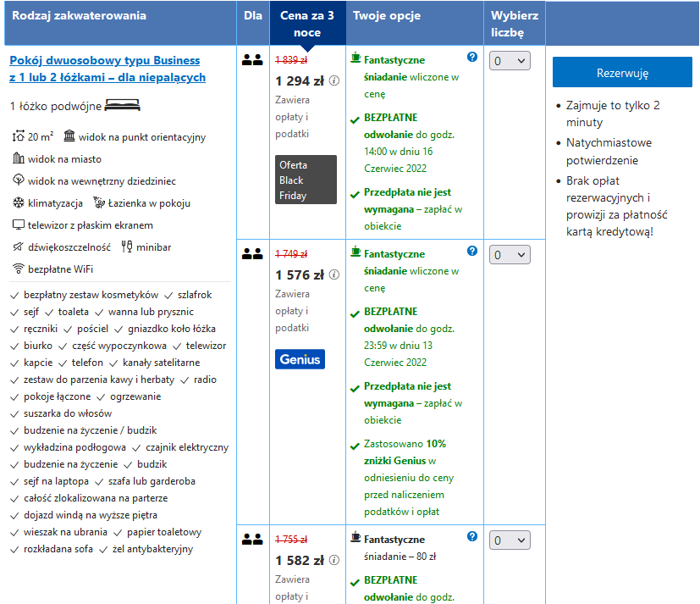Open Pokój dwuosobowy typu Business room link
Viewport: 700px width, 604px height.
tap(107, 69)
